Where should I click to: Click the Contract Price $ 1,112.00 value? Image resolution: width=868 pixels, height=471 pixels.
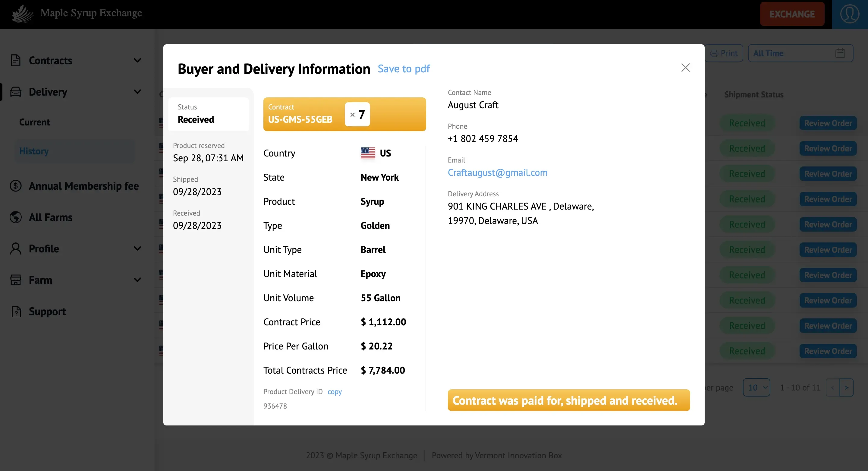(x=383, y=322)
